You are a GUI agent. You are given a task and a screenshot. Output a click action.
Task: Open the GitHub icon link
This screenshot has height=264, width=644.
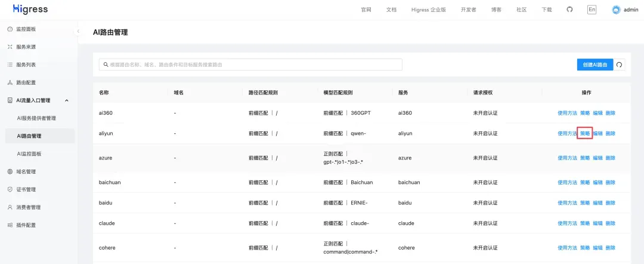tap(569, 10)
